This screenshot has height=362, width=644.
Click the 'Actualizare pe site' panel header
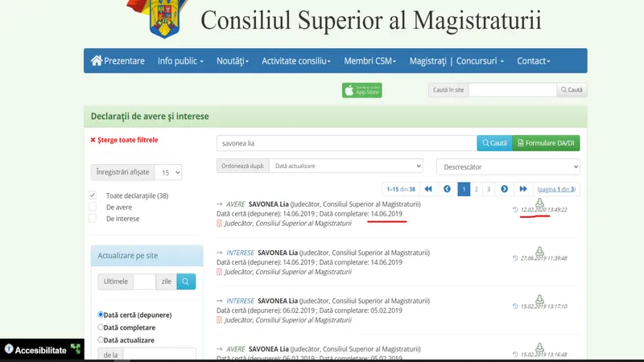click(147, 256)
